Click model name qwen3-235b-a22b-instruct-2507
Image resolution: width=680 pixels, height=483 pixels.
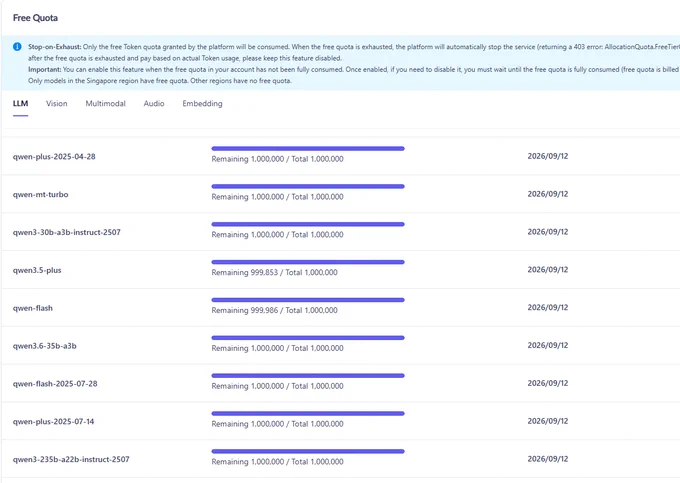click(x=71, y=459)
